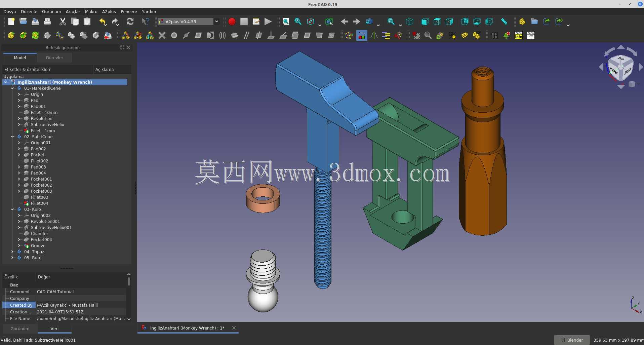Delete constraint with the X icon
Image resolution: width=644 pixels, height=345 pixels.
tap(162, 35)
